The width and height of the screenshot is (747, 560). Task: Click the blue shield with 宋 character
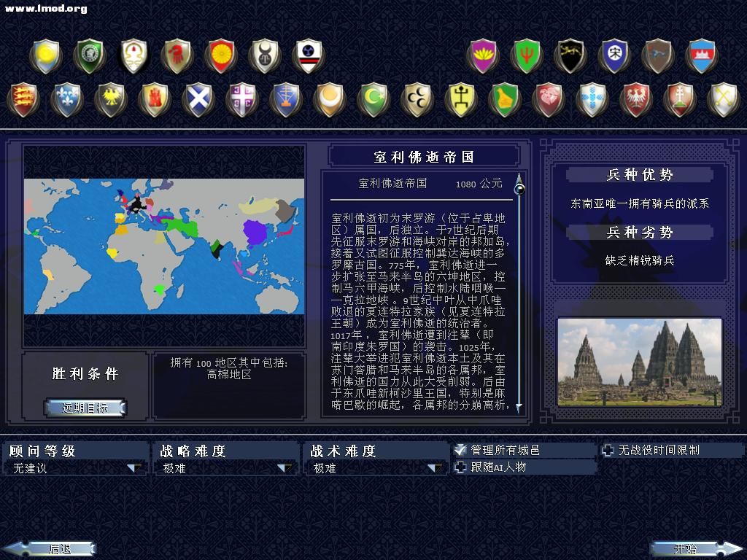pos(614,55)
